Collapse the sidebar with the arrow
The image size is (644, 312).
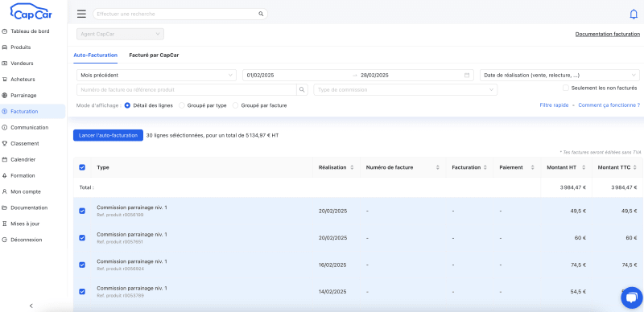pyautogui.click(x=31, y=306)
